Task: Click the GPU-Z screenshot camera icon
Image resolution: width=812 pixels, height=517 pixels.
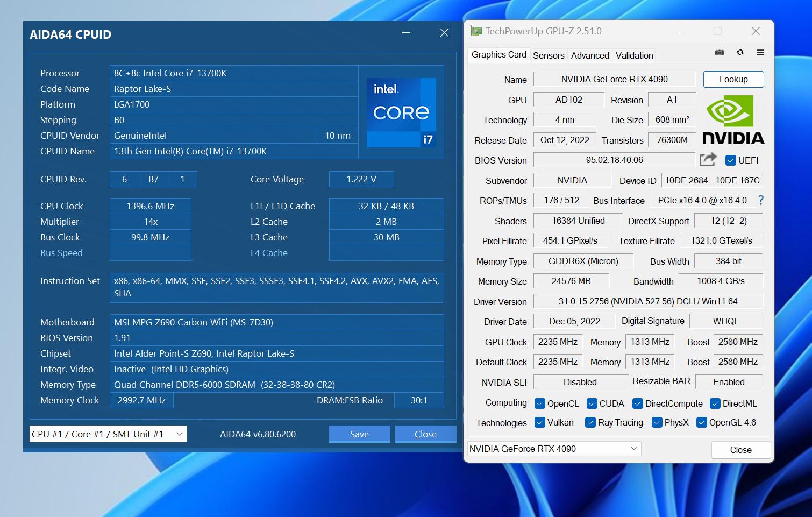Action: click(x=719, y=52)
